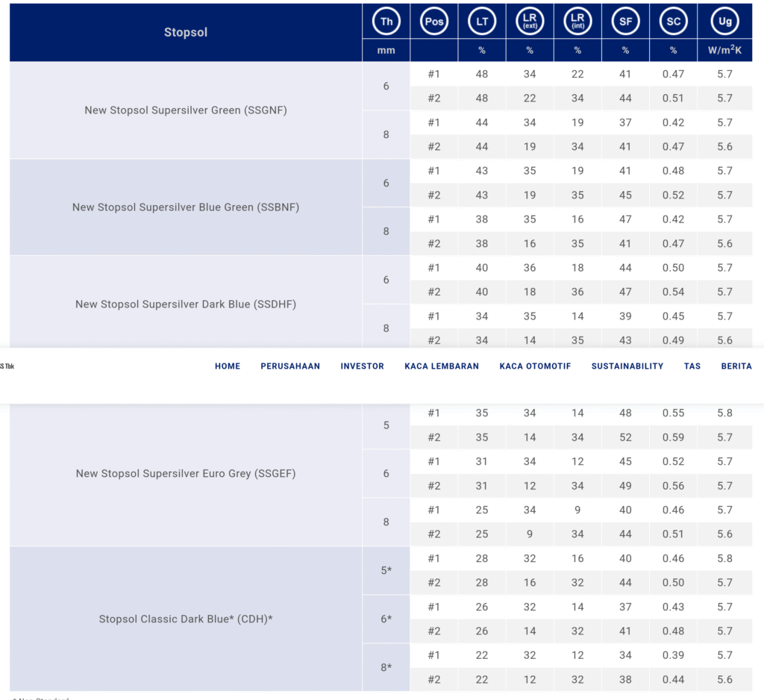764x700 pixels.
Task: Open the KACA LEMBARAN menu
Action: point(442,366)
